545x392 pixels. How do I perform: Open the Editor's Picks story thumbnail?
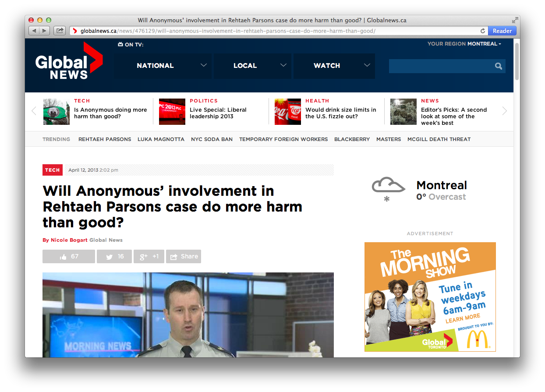pyautogui.click(x=403, y=112)
